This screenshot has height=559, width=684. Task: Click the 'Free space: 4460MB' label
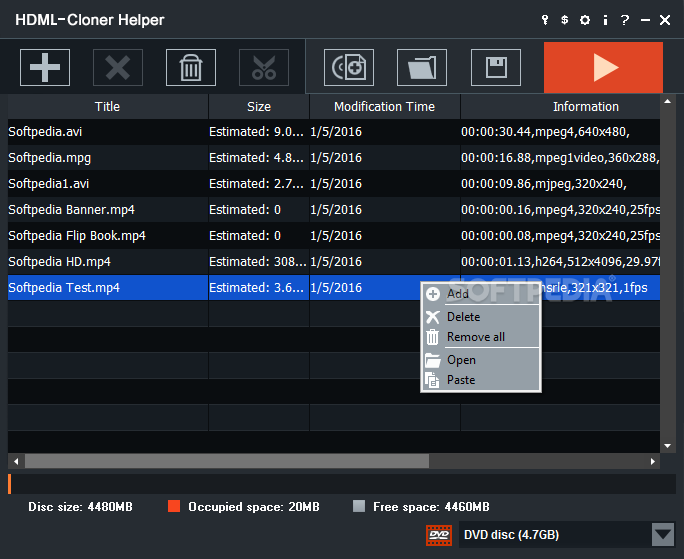[x=431, y=507]
